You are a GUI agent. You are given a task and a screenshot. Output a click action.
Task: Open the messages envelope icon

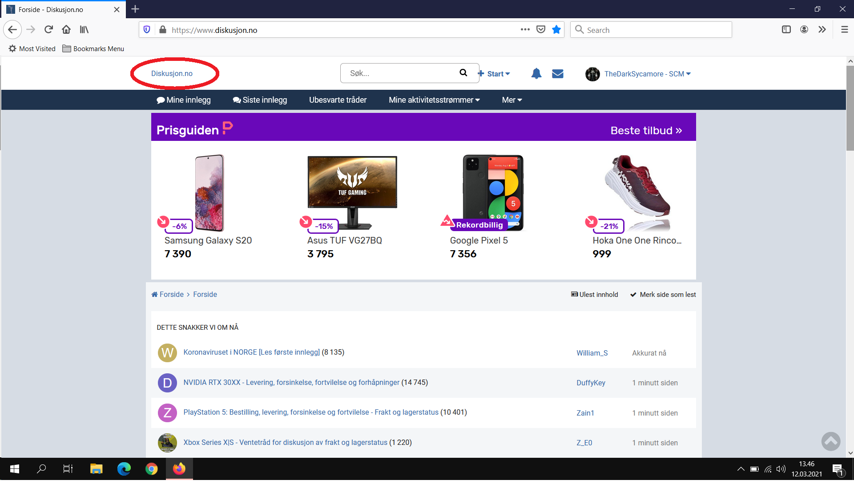558,74
